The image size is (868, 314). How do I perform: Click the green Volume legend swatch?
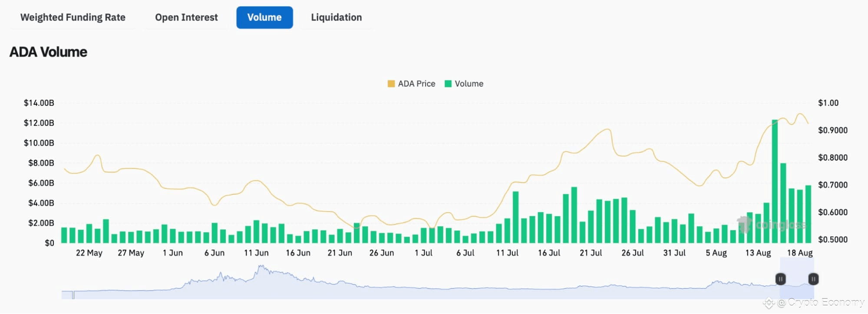[x=448, y=84]
